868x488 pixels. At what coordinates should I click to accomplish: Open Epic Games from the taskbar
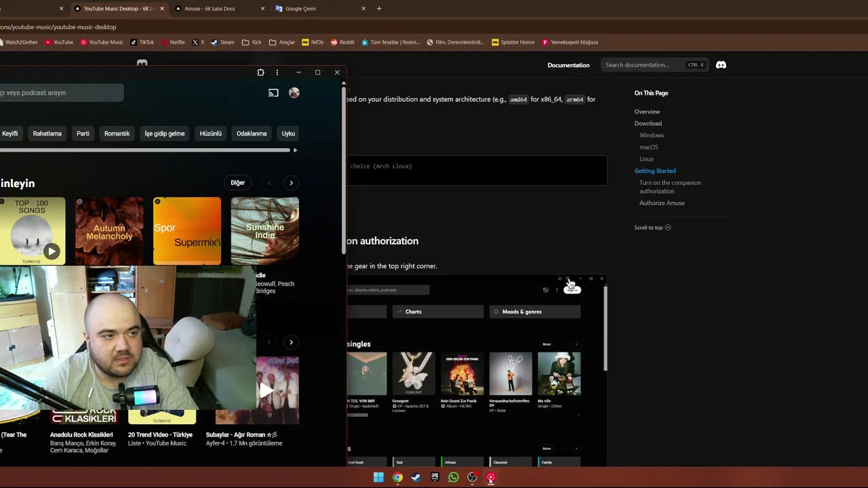click(x=435, y=477)
